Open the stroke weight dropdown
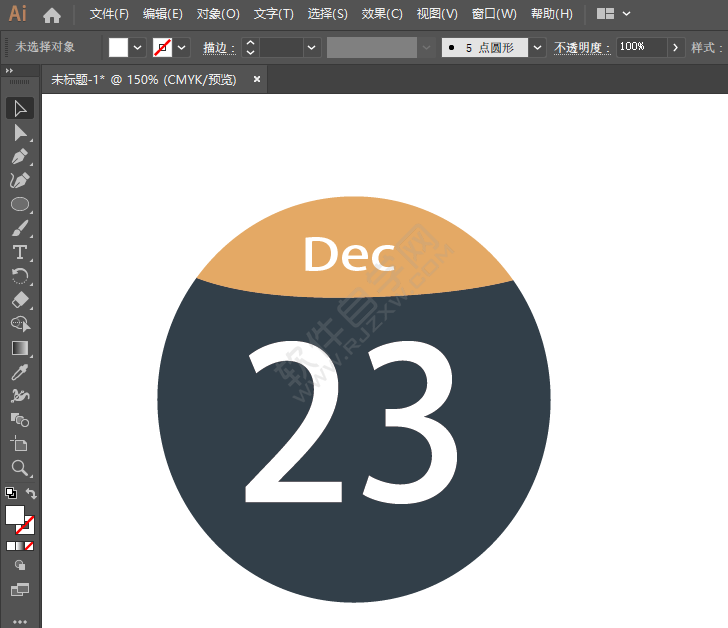This screenshot has width=728, height=628. click(311, 47)
